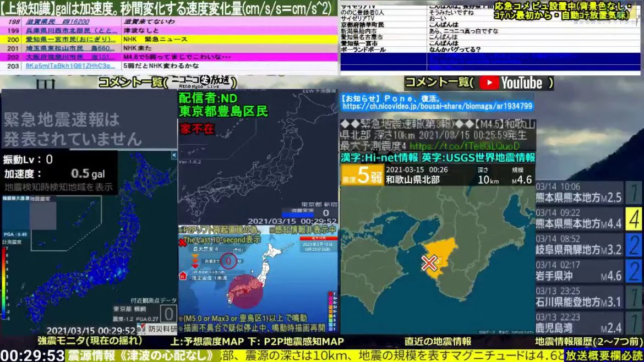Click the epicenter X marker on Wakayama map
The width and height of the screenshot is (644, 362).
pos(429,263)
